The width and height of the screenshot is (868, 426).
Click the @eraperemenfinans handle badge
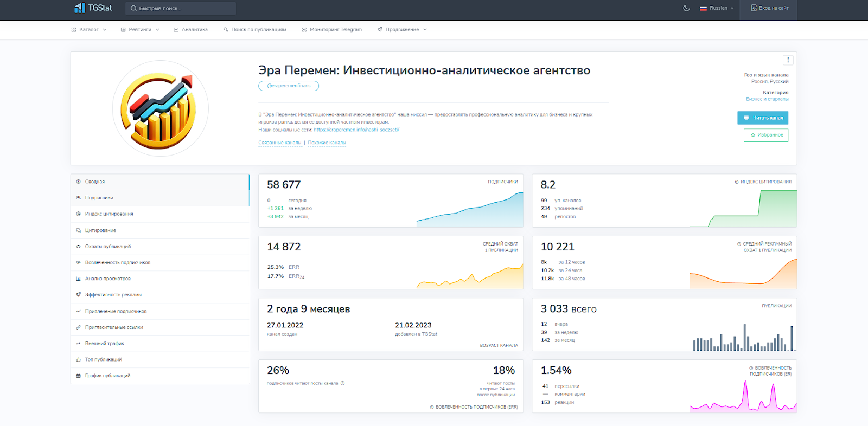(289, 86)
